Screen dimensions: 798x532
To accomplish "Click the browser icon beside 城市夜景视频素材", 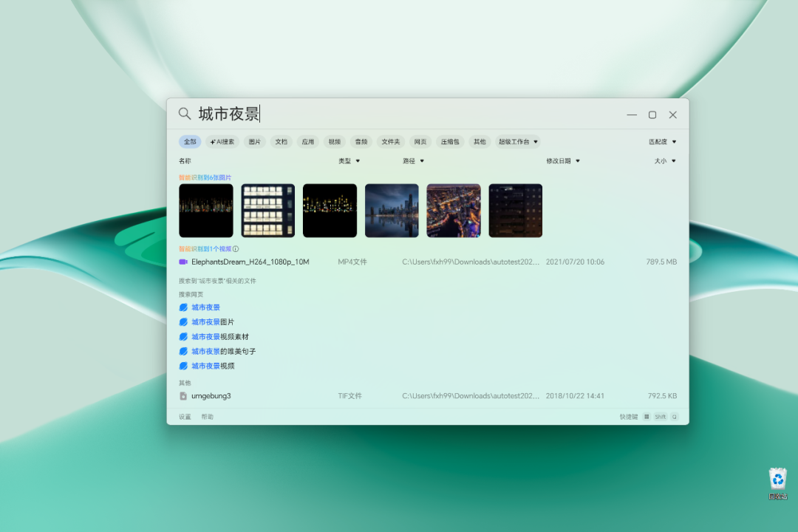I will pyautogui.click(x=183, y=337).
